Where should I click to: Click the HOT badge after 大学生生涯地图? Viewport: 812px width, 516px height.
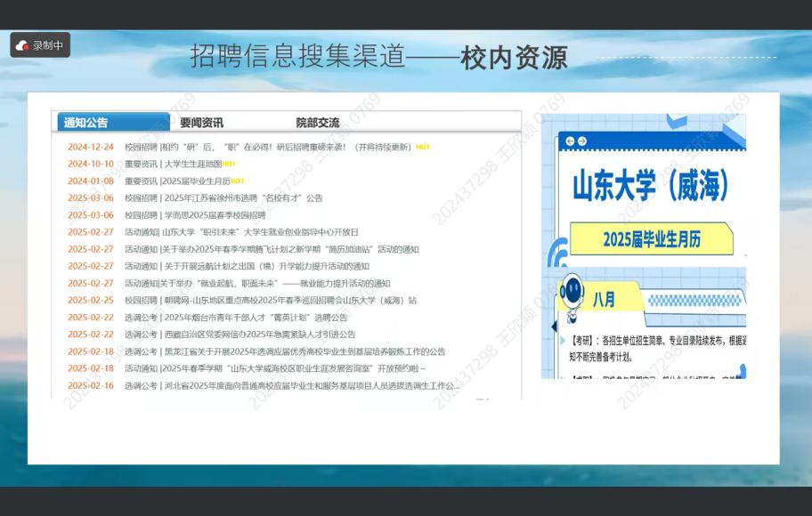(229, 165)
